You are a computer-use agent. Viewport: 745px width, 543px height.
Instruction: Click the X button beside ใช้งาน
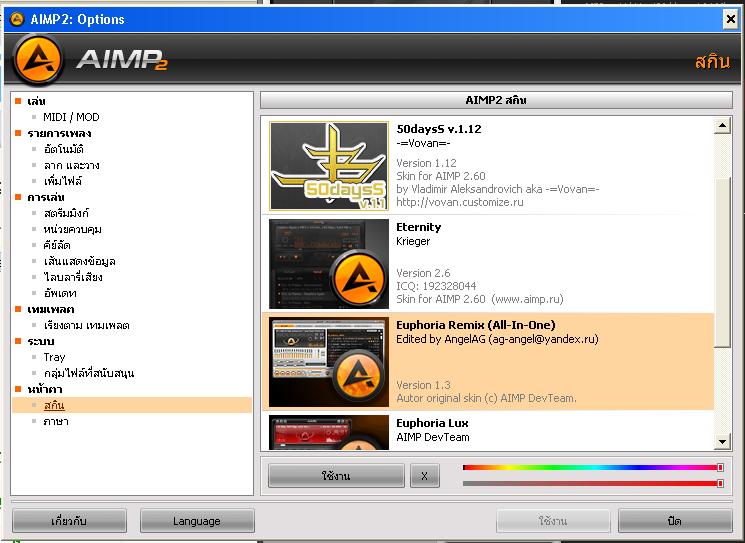[424, 476]
